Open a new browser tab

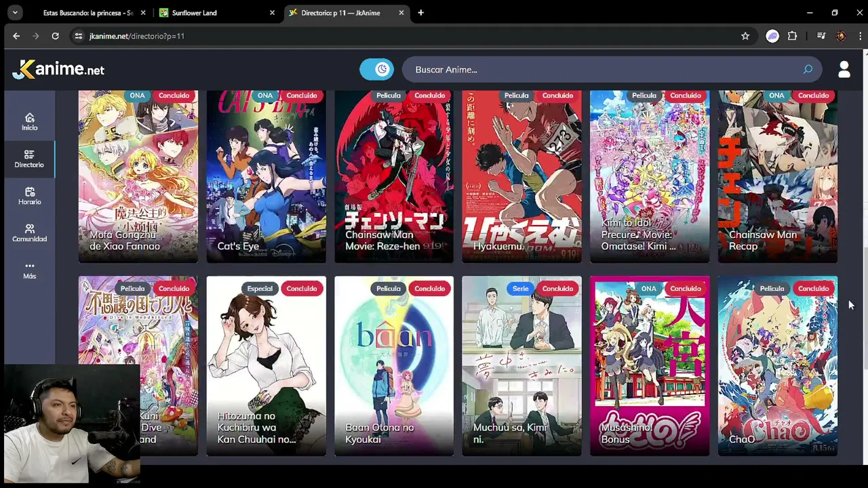click(x=420, y=13)
